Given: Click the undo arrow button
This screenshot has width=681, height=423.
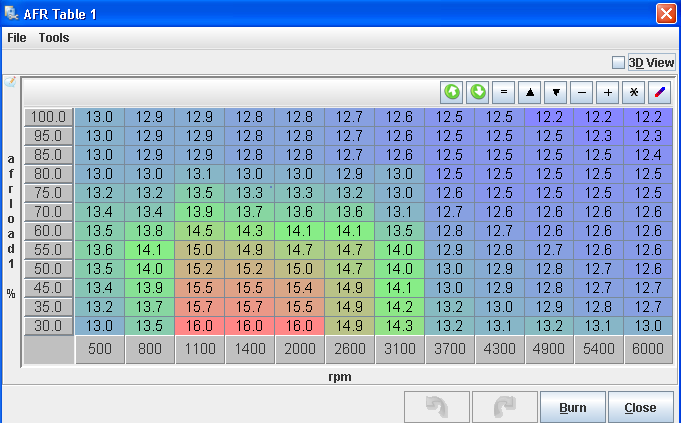Looking at the screenshot, I should pos(436,407).
